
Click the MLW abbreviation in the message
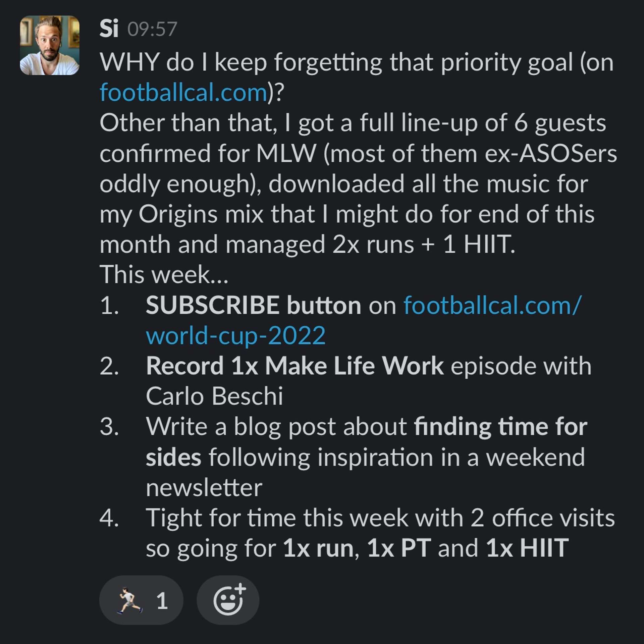[x=286, y=154]
